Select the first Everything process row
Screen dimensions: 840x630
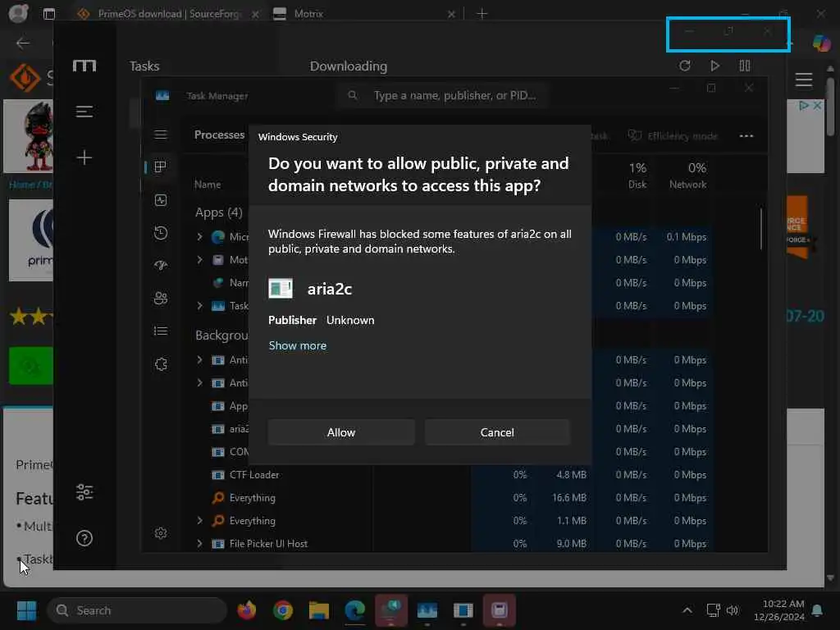(x=253, y=498)
